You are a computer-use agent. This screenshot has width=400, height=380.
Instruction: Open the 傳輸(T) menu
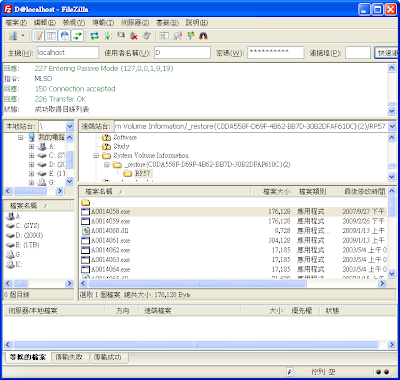point(103,23)
